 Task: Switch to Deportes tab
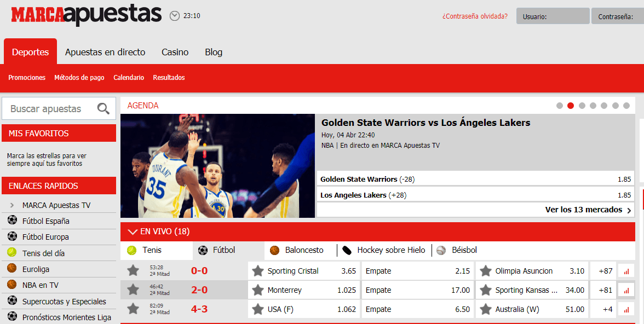[x=31, y=52]
